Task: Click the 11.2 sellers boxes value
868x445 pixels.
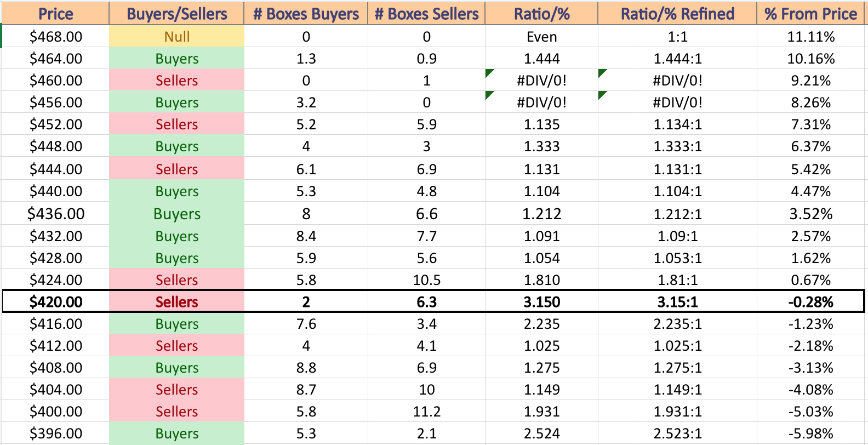Action: [x=426, y=411]
